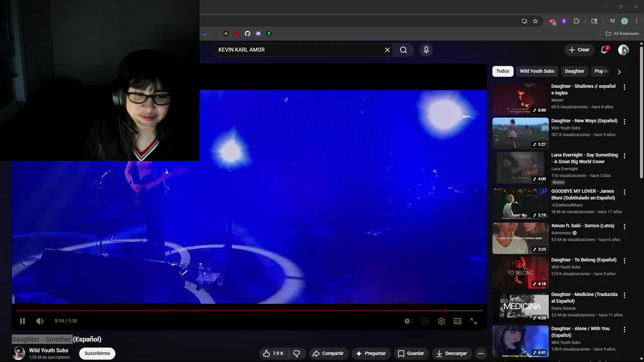Click the search magnifier button
644x362 pixels.
click(x=404, y=50)
